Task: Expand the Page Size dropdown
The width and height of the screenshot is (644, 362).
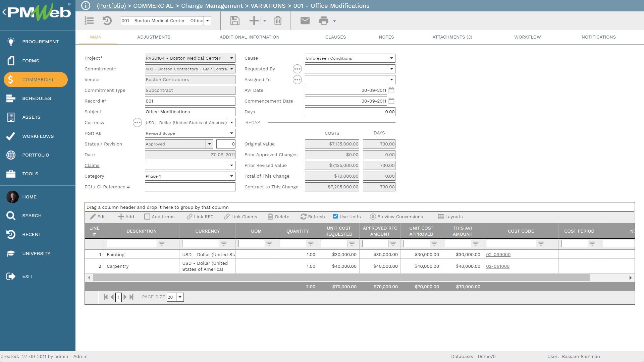Action: pyautogui.click(x=180, y=297)
